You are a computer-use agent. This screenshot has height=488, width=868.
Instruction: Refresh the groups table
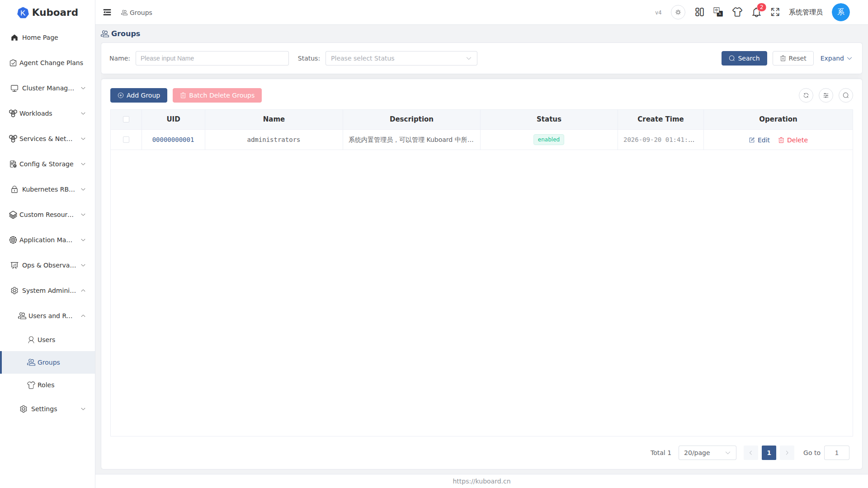click(806, 95)
